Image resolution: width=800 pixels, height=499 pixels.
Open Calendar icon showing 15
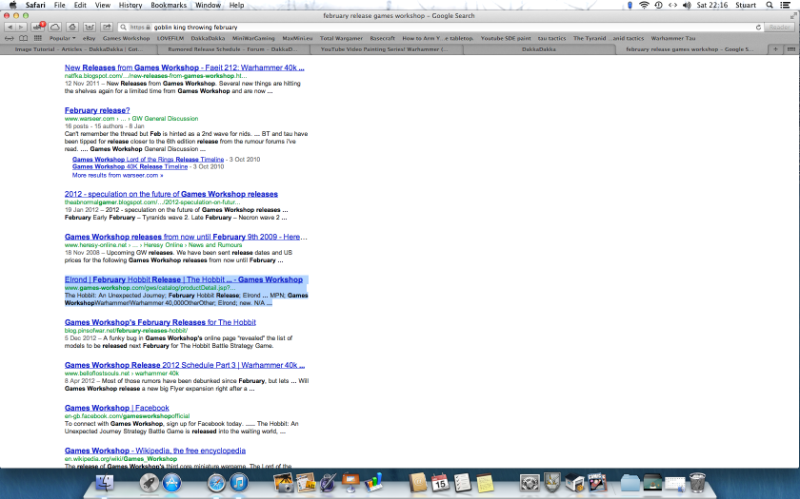[x=440, y=482]
